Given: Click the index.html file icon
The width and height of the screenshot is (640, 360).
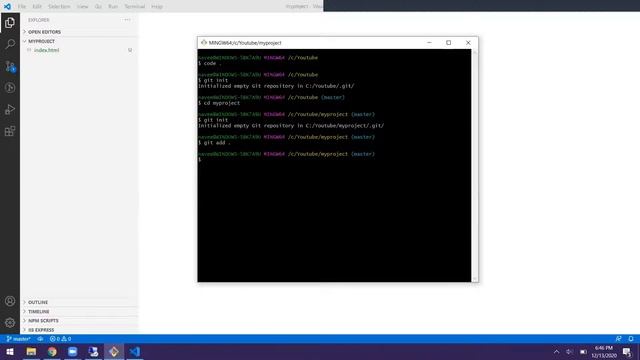Looking at the screenshot, I should [x=29, y=50].
